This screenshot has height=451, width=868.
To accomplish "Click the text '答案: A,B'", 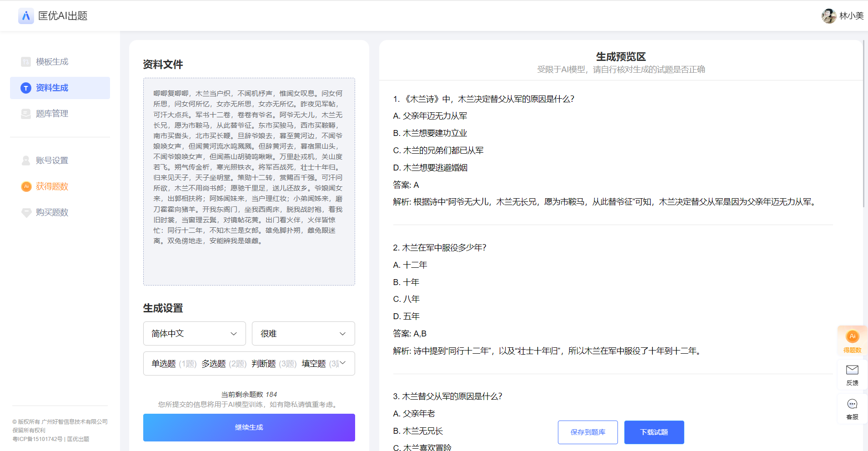I will pos(410,334).
